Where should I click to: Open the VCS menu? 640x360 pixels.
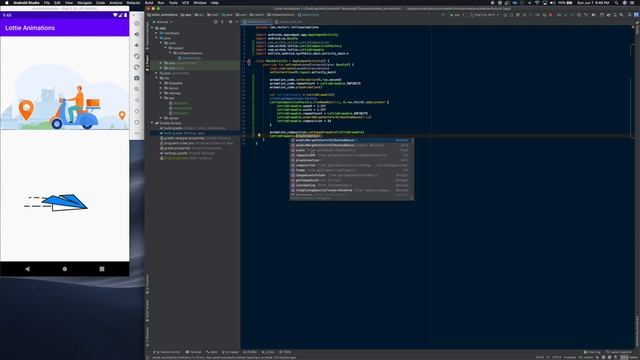tap(185, 2)
